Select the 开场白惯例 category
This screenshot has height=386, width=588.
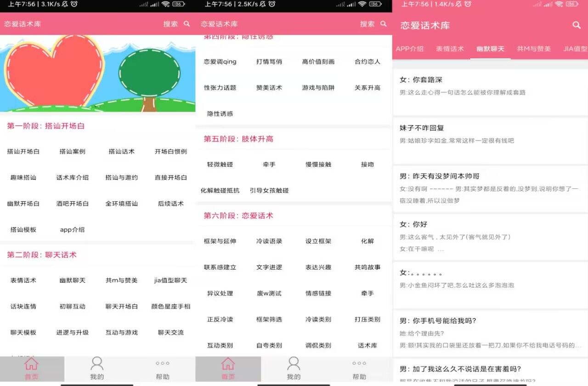[x=170, y=152]
